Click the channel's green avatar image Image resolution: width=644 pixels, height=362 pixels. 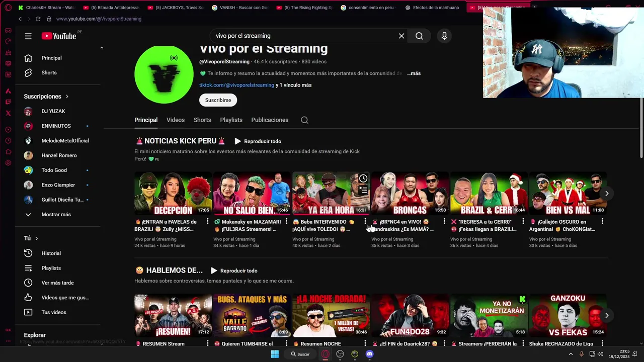[x=164, y=74]
